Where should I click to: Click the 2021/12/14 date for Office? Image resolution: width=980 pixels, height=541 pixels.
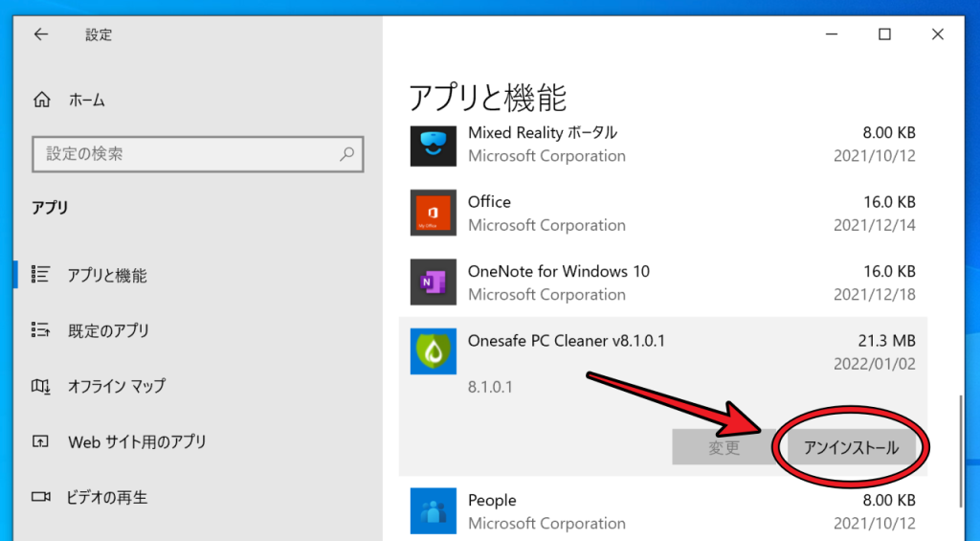(x=875, y=225)
